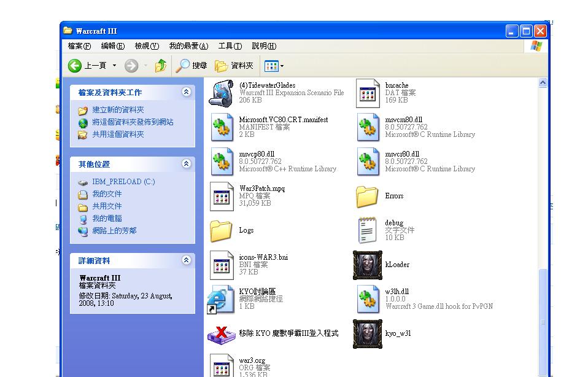Viewport: 588px width, 377px height.
Task: Maximize the Warcraft III window
Action: pos(526,31)
